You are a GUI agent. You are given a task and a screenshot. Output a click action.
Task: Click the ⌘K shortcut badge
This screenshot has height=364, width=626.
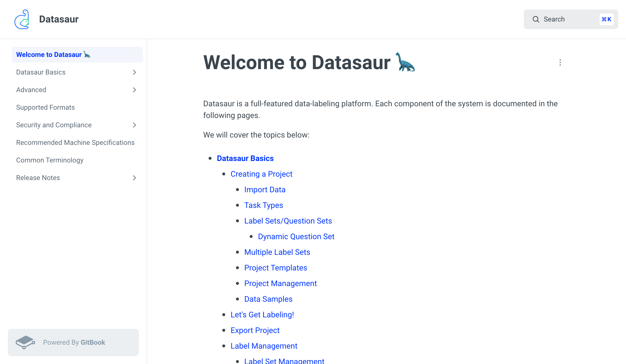606,19
